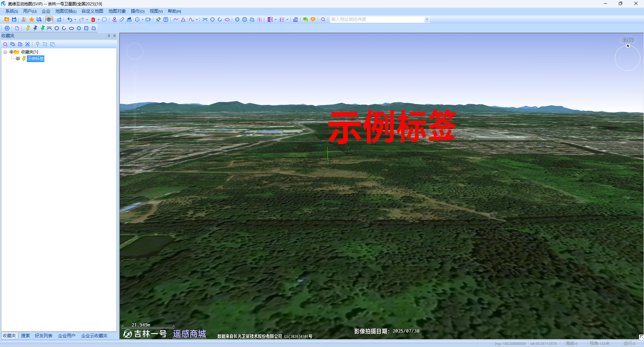The height and width of the screenshot is (347, 644).
Task: Click the dashed rectangle selection tool
Action: 104,19
